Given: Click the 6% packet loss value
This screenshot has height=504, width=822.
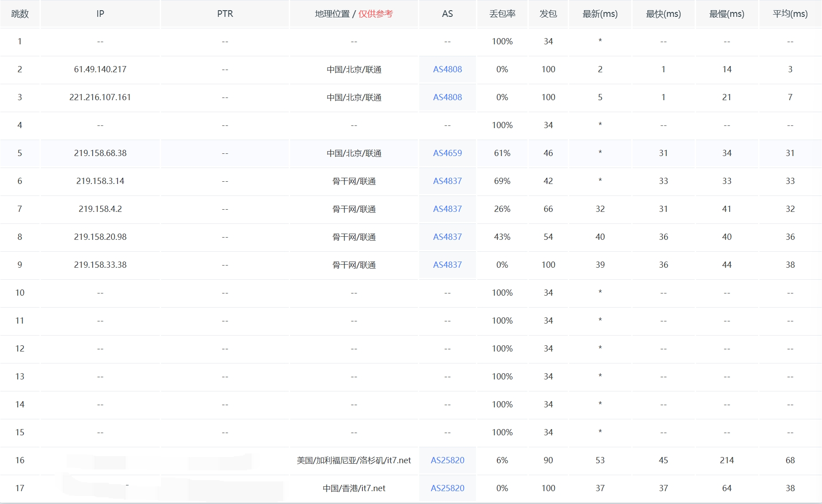Looking at the screenshot, I should (502, 460).
